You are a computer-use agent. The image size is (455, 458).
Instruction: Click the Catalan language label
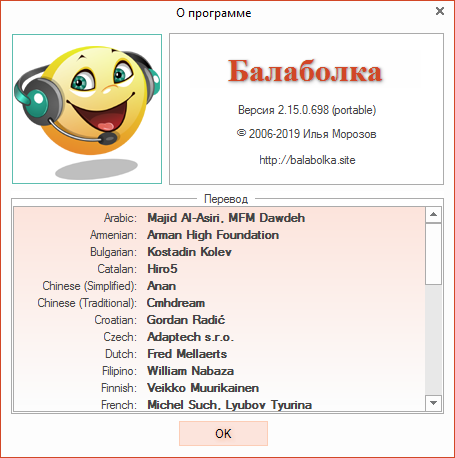[x=117, y=269]
